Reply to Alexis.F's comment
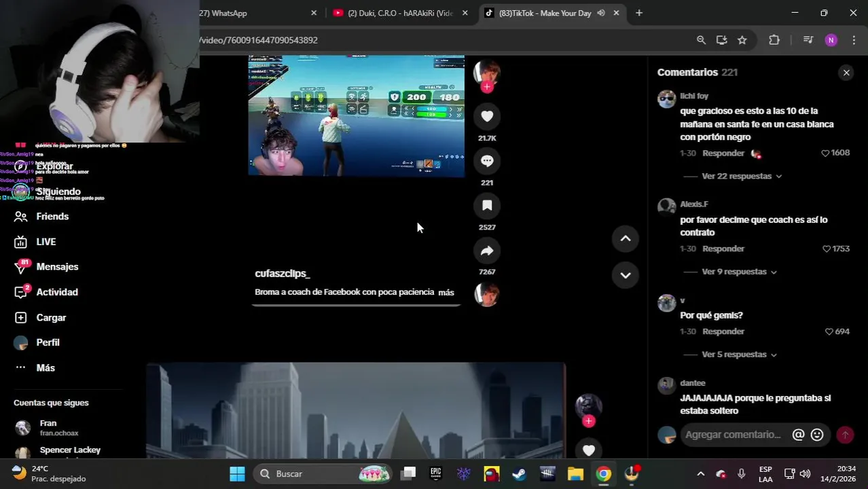The height and width of the screenshot is (489, 868). pos(723,249)
